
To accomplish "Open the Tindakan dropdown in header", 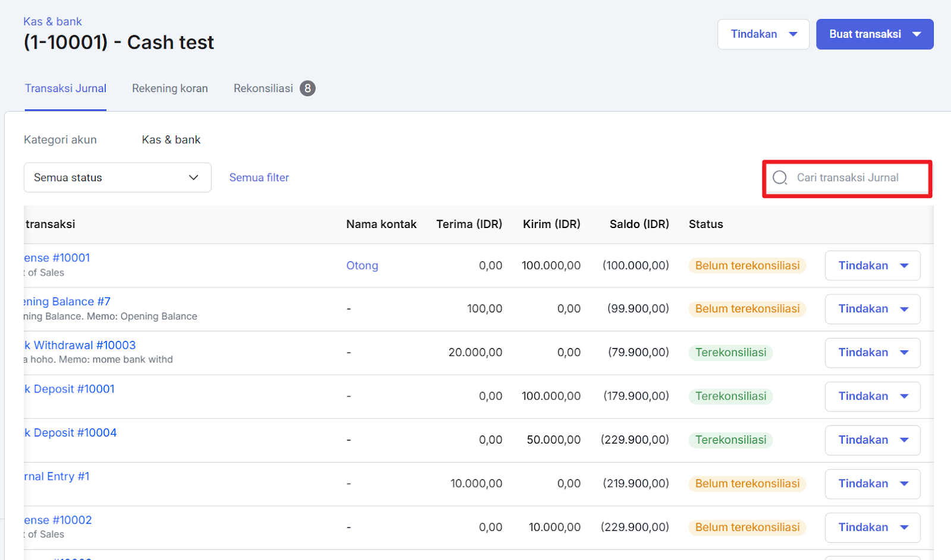I will [763, 34].
